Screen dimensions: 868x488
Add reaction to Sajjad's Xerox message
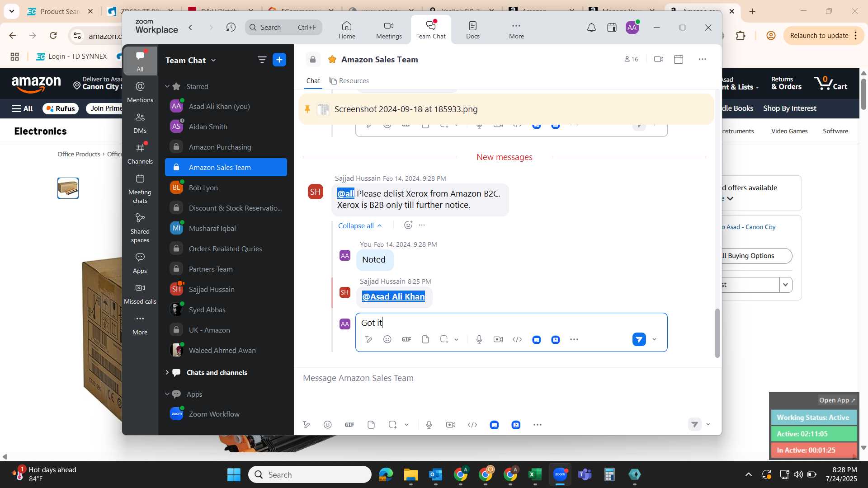[408, 225]
